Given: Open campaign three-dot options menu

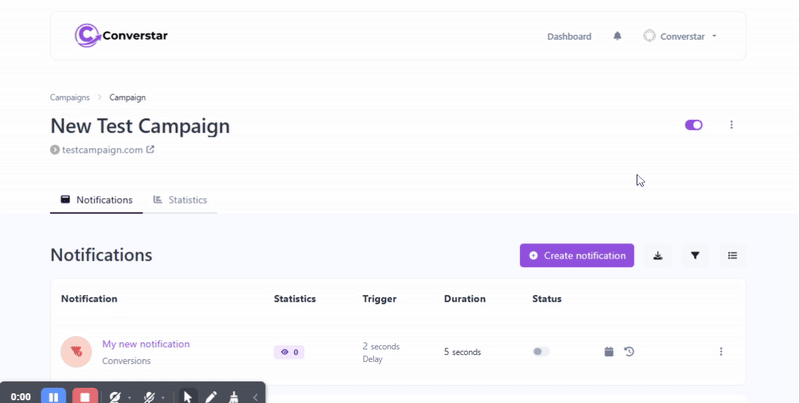Looking at the screenshot, I should click(732, 125).
